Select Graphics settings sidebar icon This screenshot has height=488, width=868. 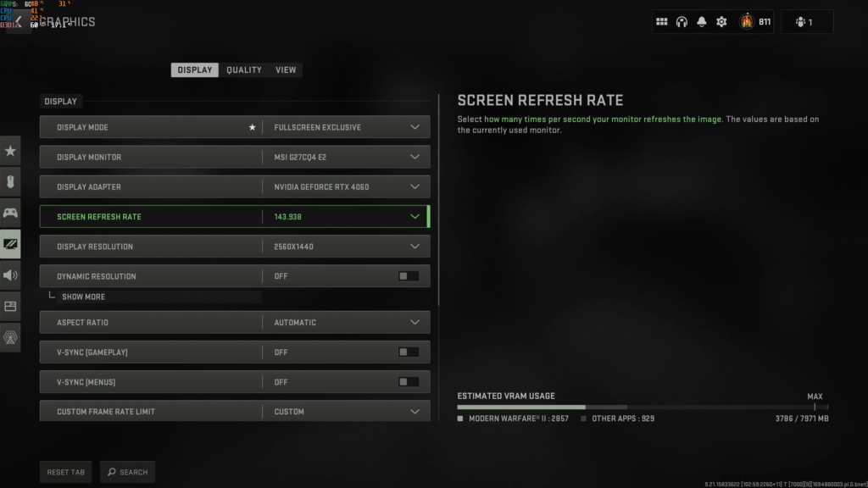tap(10, 244)
